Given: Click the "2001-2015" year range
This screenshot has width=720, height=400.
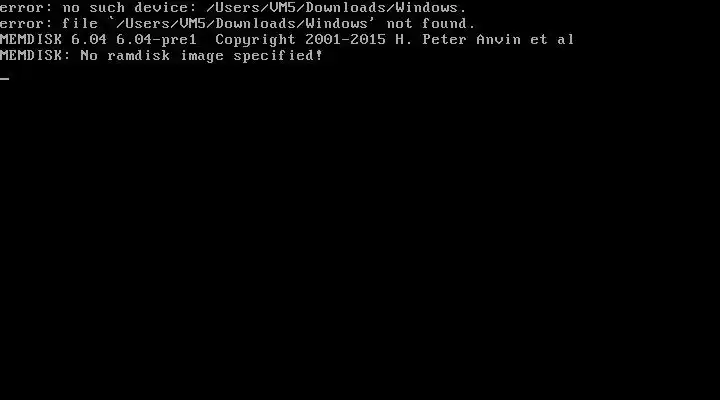Looking at the screenshot, I should [x=345, y=39].
